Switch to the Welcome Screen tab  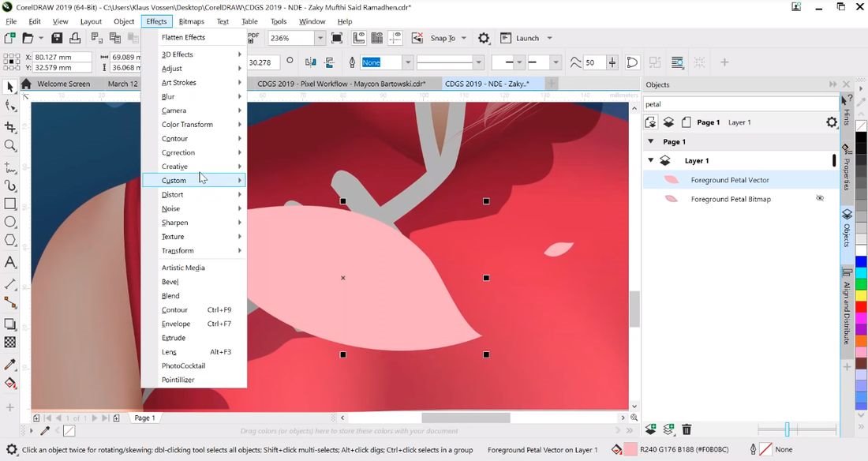click(x=63, y=84)
